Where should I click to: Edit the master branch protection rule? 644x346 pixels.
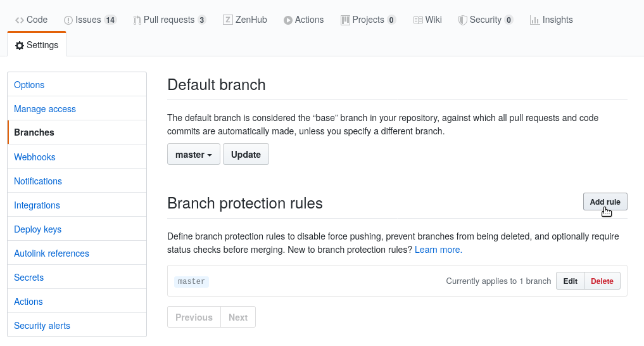coord(570,281)
